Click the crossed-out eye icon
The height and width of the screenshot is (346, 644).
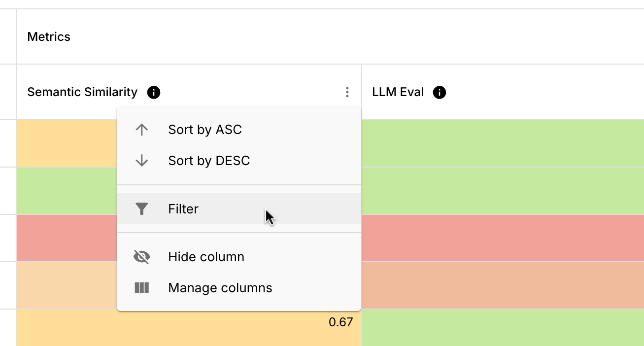[142, 257]
